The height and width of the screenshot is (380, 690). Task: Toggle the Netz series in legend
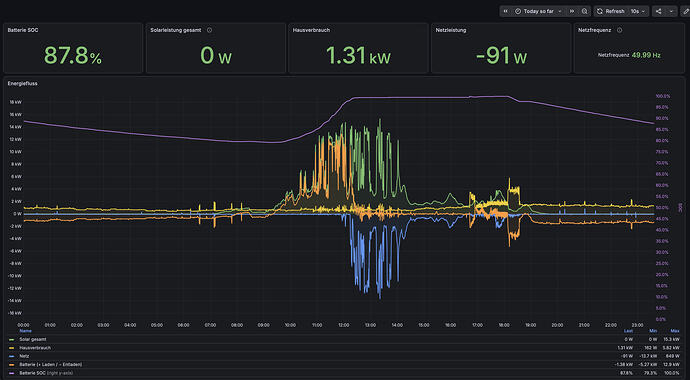tap(23, 356)
